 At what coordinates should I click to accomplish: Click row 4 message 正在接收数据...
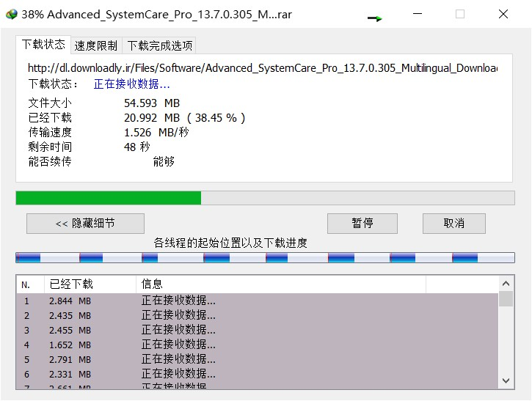(x=178, y=345)
